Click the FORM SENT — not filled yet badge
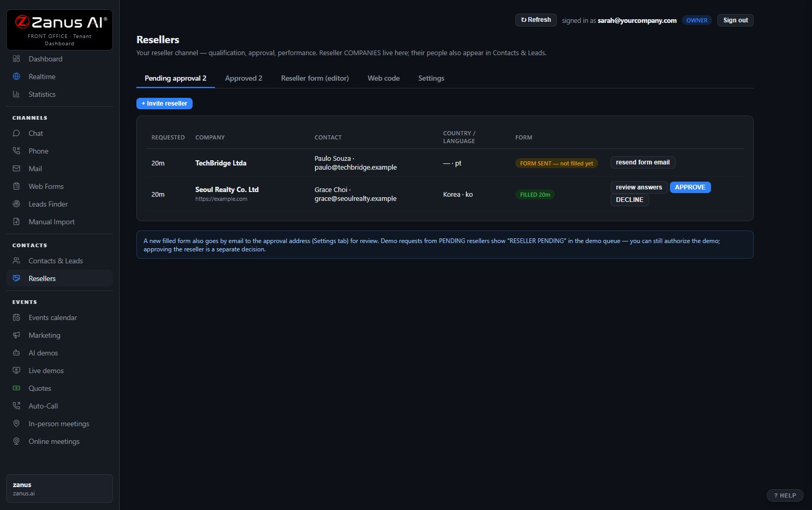Image resolution: width=812 pixels, height=510 pixels. coord(556,163)
